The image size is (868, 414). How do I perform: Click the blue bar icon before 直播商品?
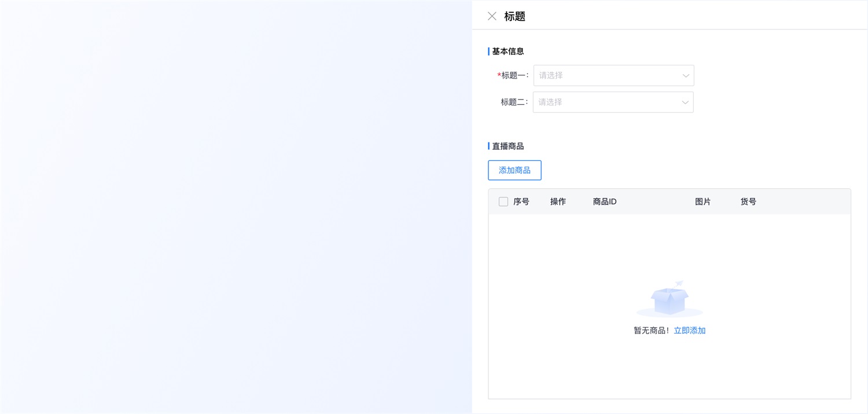tap(488, 146)
